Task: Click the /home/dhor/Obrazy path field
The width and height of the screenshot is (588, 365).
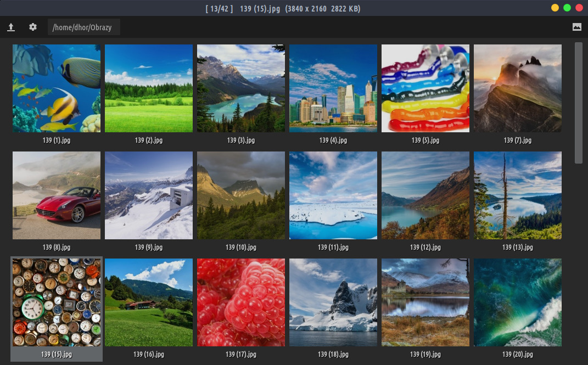Action: click(83, 27)
